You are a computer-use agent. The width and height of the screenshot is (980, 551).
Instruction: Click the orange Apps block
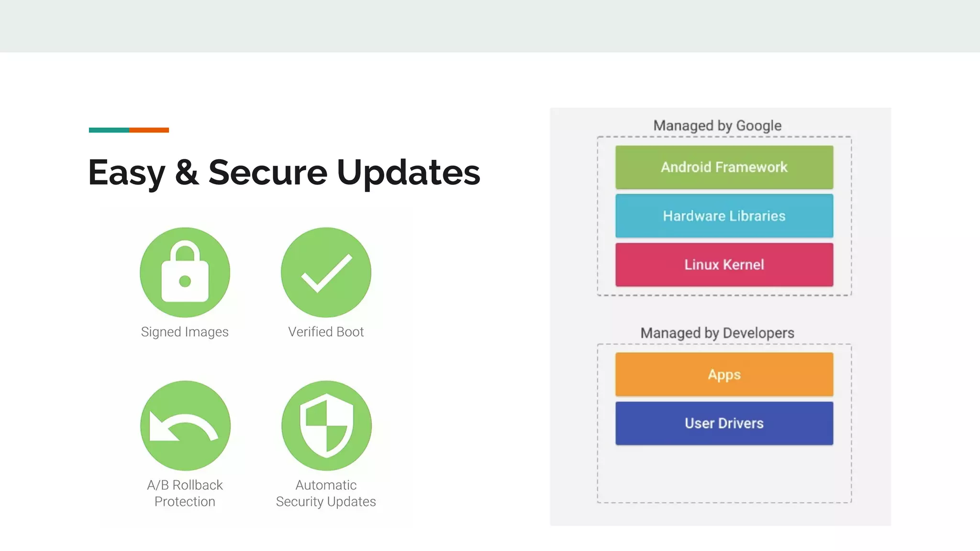point(724,375)
